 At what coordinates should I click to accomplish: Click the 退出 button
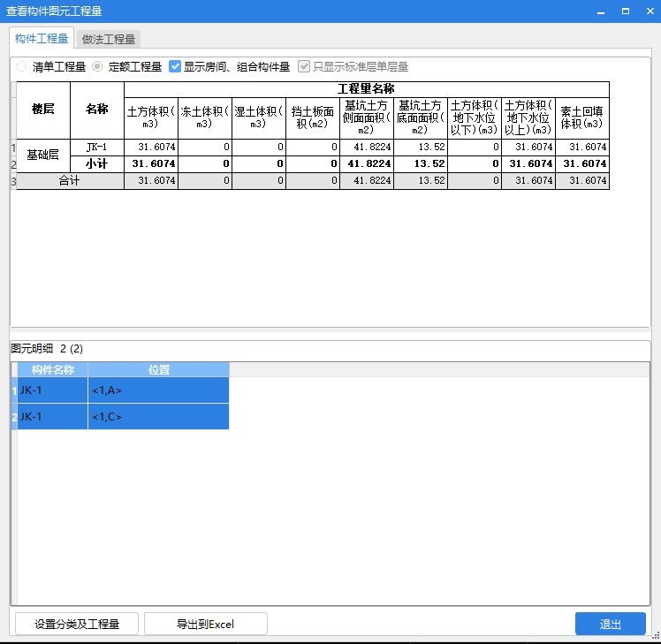click(x=610, y=624)
